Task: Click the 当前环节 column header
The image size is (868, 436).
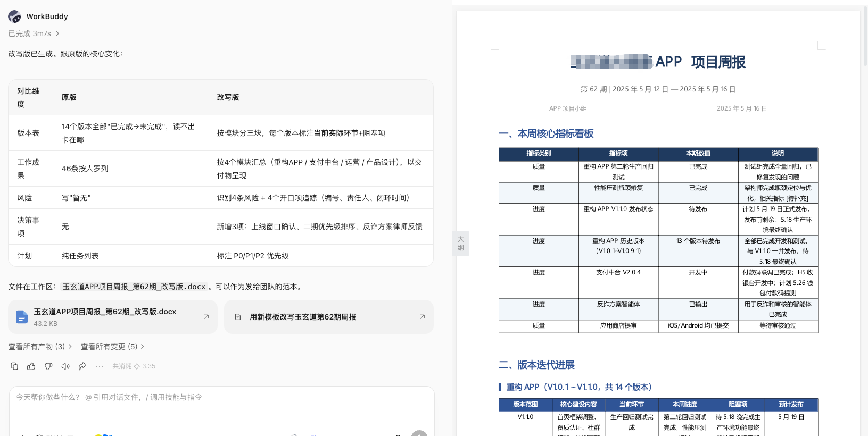Action: (x=632, y=404)
